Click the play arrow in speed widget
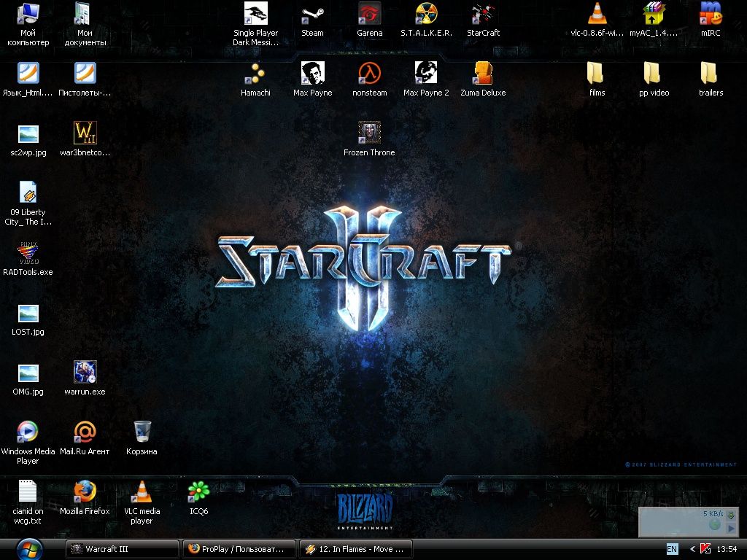Image resolution: width=747 pixels, height=560 pixels. point(731,528)
